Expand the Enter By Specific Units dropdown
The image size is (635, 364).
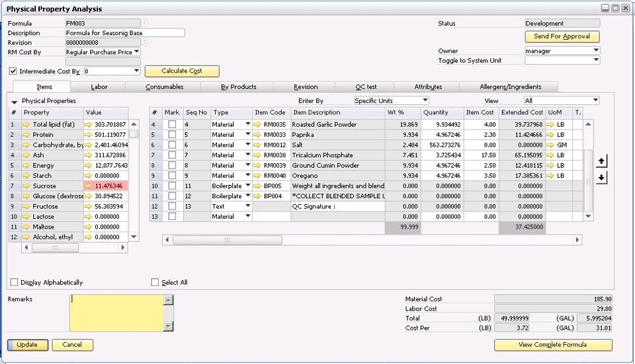[x=425, y=100]
